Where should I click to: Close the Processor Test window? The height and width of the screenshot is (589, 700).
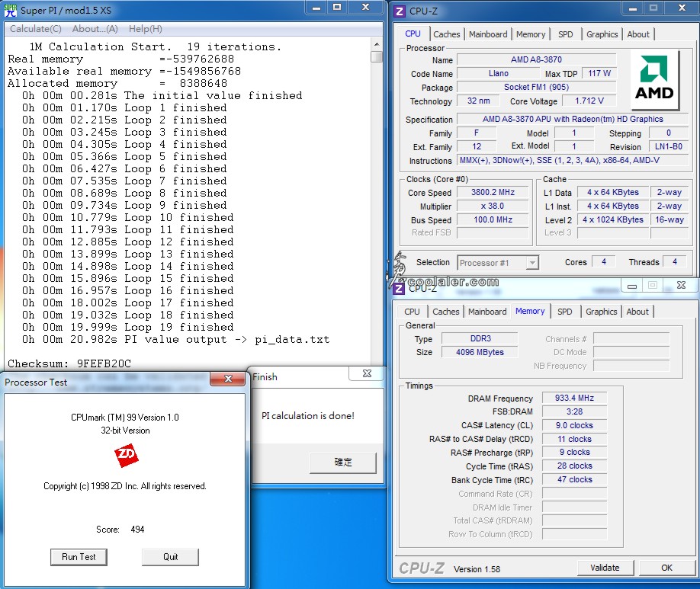coord(228,379)
